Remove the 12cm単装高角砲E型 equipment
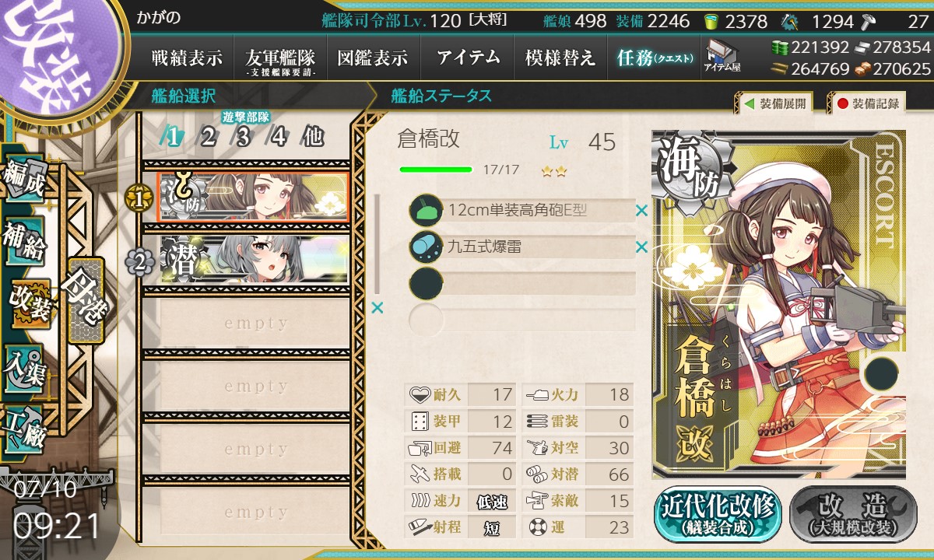Image resolution: width=934 pixels, height=560 pixels. [641, 210]
